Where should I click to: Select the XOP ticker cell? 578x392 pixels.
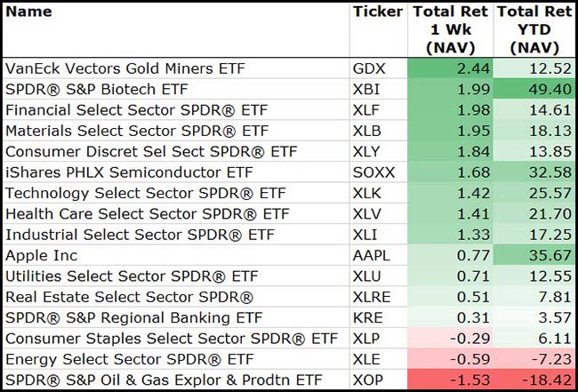coord(369,380)
